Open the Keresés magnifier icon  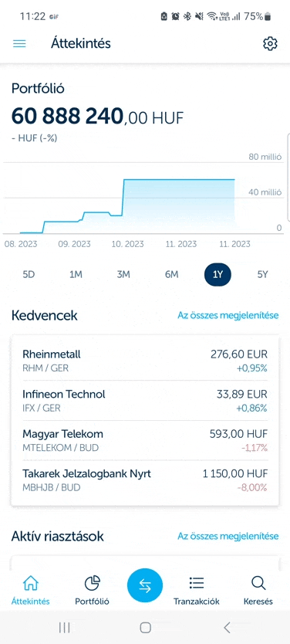258,583
